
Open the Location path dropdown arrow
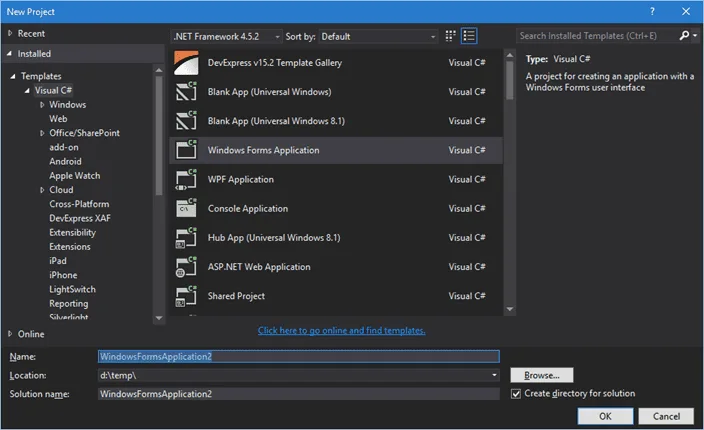[x=494, y=375]
